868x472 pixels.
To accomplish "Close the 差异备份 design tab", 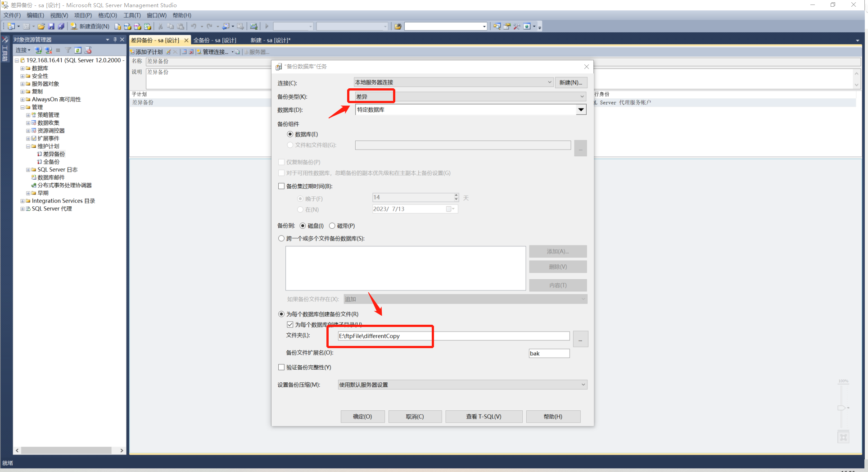I will pyautogui.click(x=186, y=40).
